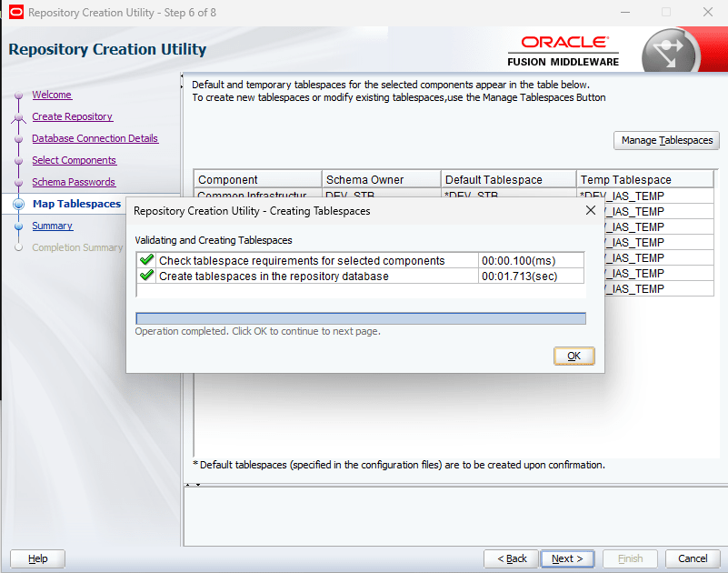Click the Oracle icon in title bar
The image size is (728, 573).
[x=15, y=12]
